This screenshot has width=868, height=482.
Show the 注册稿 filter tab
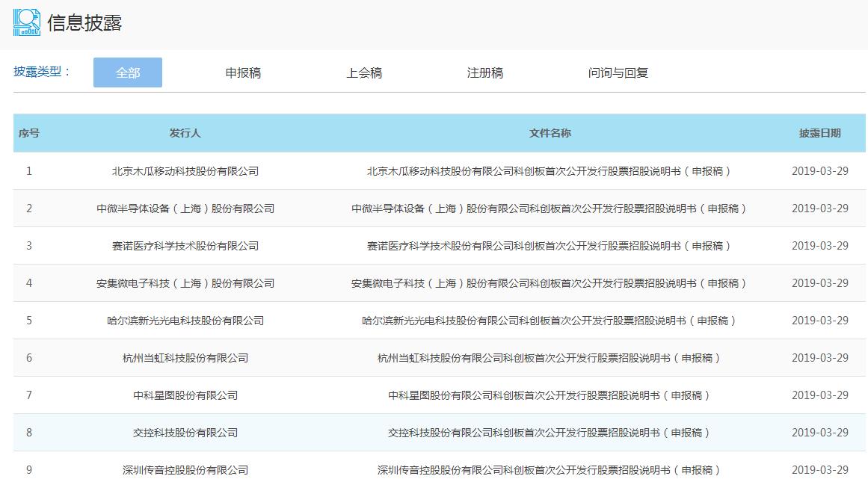[485, 72]
